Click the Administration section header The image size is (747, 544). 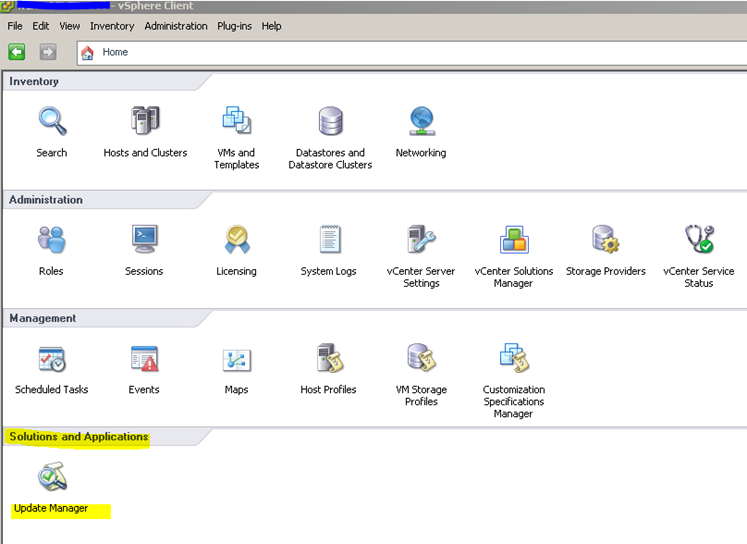[46, 200]
